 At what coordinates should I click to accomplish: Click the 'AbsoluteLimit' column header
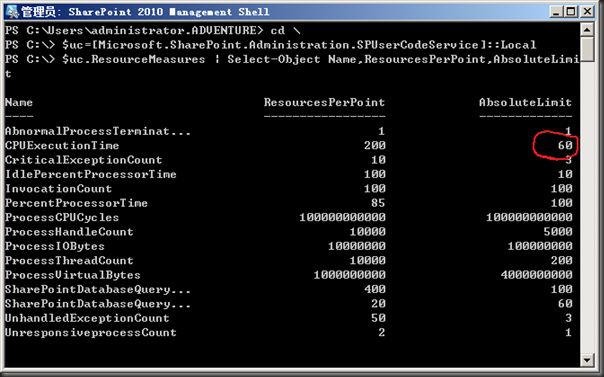click(x=525, y=102)
